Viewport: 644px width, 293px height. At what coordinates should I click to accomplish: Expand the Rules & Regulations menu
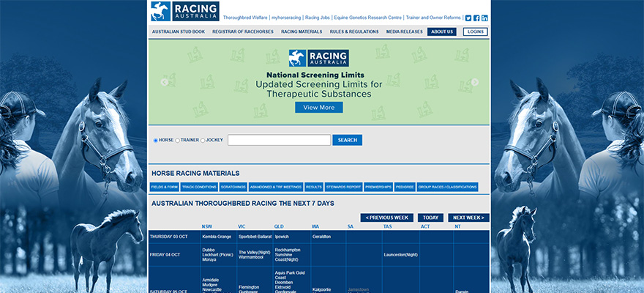coord(354,32)
